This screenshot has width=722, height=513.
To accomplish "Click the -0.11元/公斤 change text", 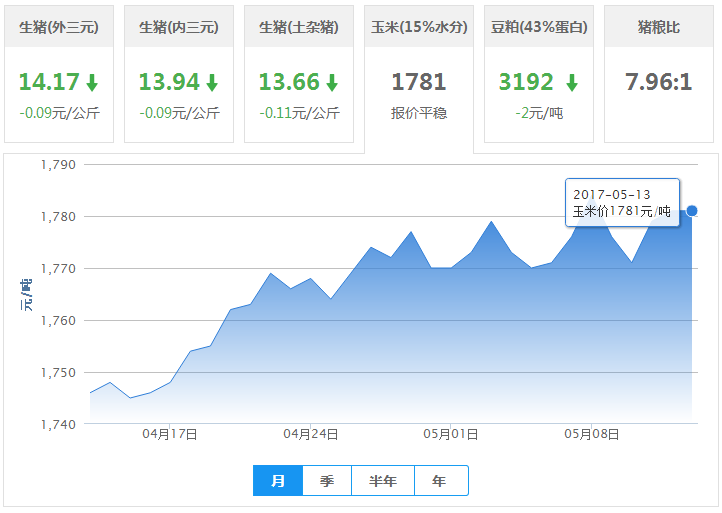I will (x=299, y=113).
